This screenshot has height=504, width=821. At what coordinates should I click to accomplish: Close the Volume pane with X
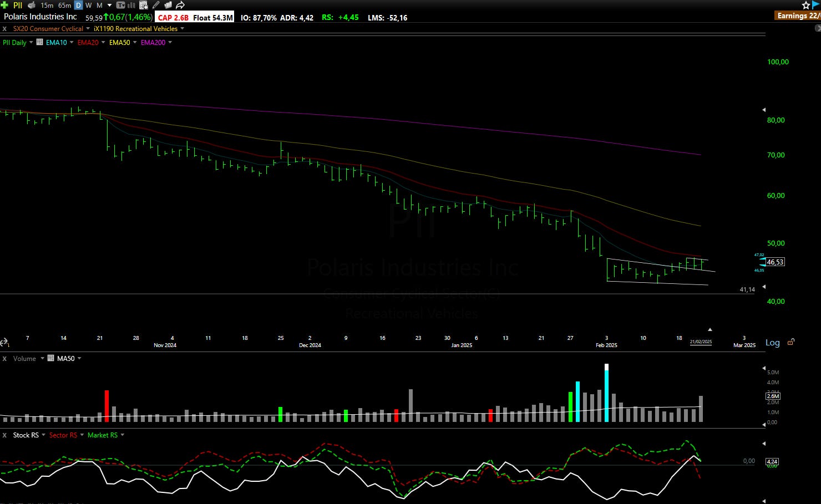[x=4, y=359]
